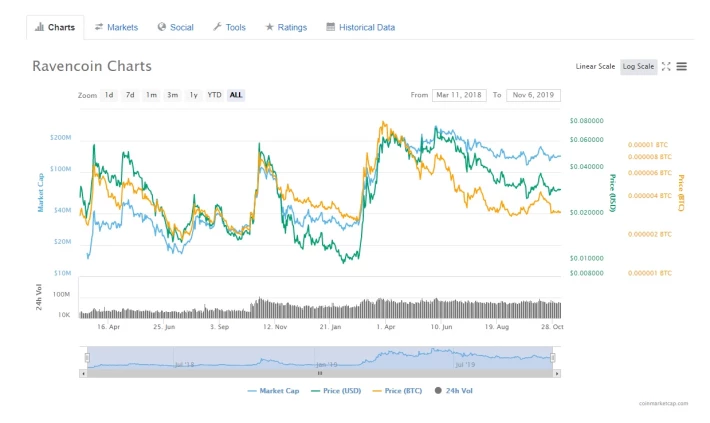Click the 1. Apr date axis label
The height and width of the screenshot is (423, 710).
point(385,327)
